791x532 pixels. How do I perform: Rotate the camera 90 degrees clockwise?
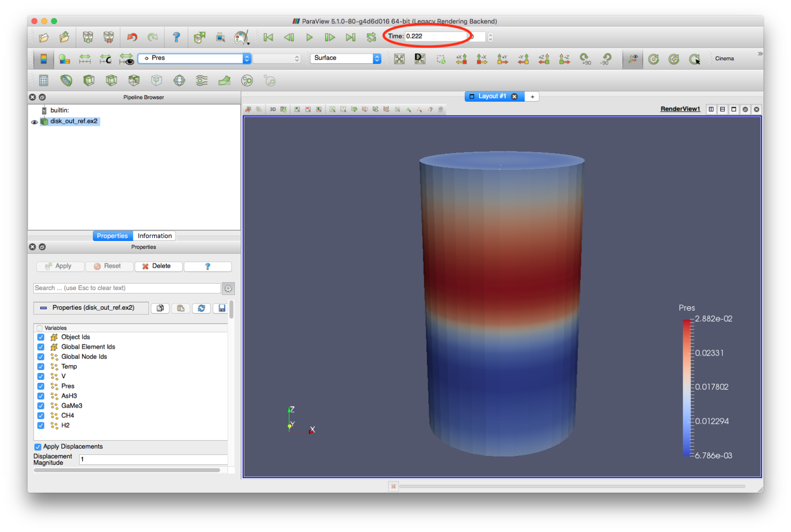click(x=586, y=59)
